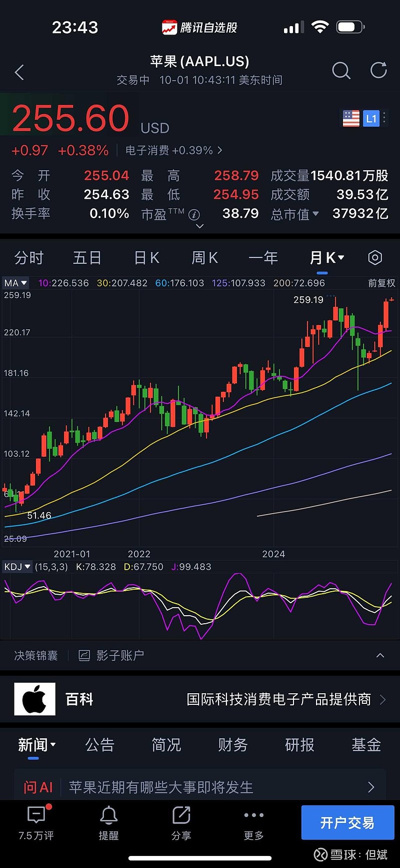Open the 公告 tab
The width and height of the screenshot is (400, 868).
99,745
